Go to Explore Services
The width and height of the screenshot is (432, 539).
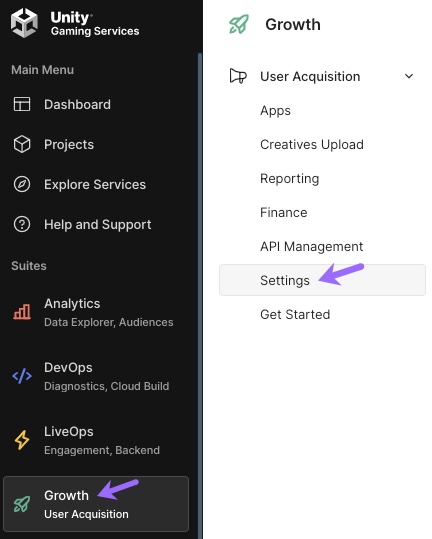pyautogui.click(x=96, y=184)
